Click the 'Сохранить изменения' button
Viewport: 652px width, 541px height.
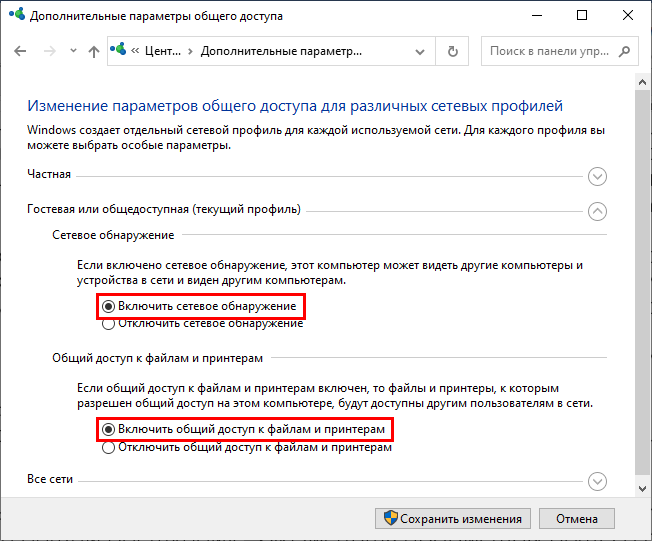453,519
